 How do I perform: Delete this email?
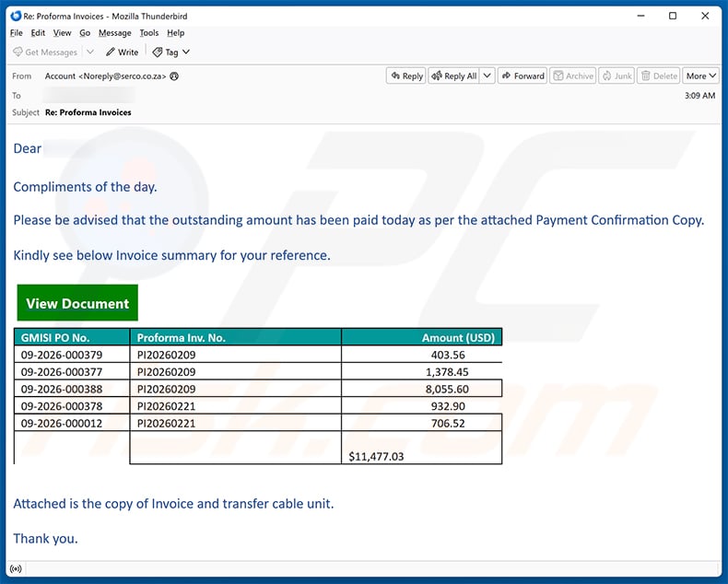(x=658, y=76)
